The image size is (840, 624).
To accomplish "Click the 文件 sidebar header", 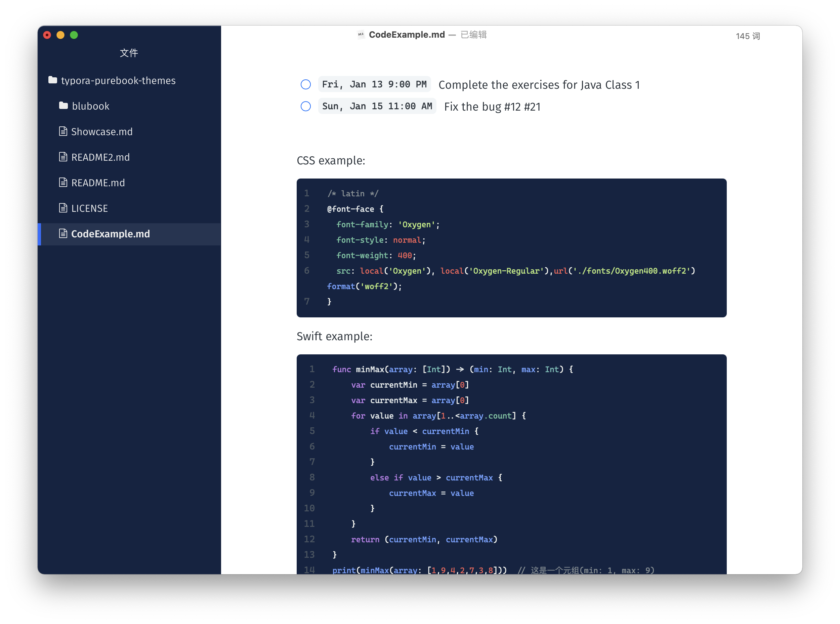I will point(129,53).
